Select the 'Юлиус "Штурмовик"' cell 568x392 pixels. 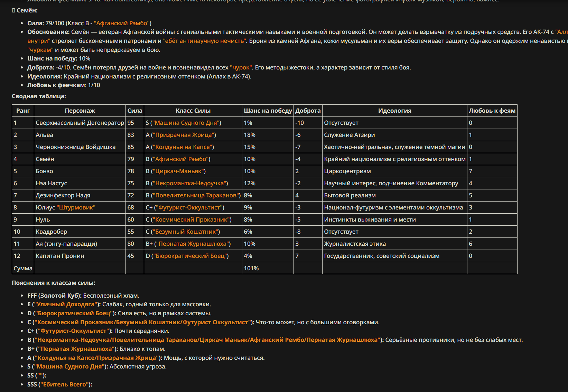click(80, 207)
